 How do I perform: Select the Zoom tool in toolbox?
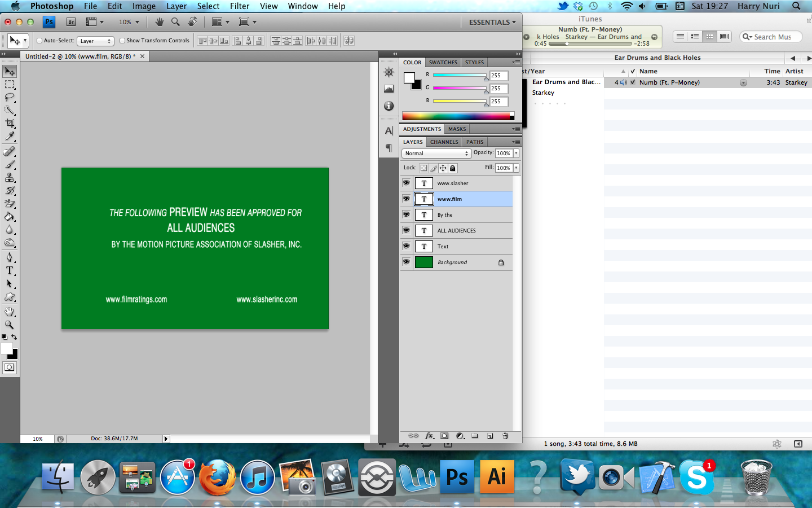[10, 325]
